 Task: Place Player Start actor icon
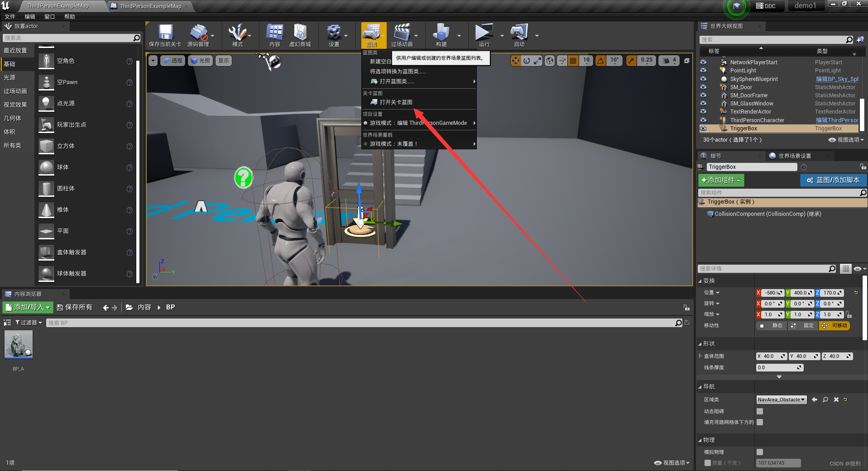[46, 125]
